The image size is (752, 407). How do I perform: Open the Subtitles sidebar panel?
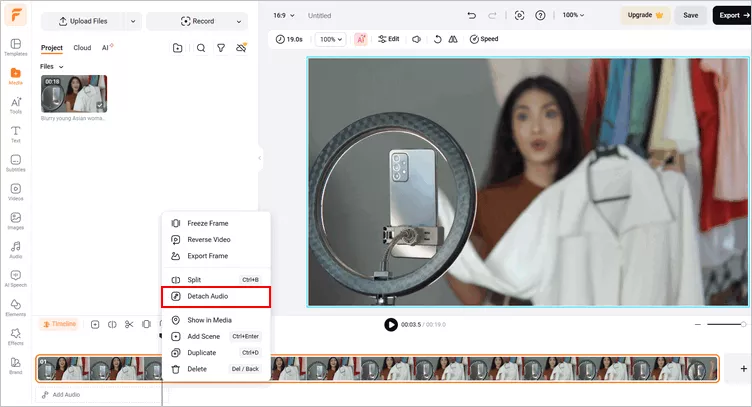tap(15, 163)
